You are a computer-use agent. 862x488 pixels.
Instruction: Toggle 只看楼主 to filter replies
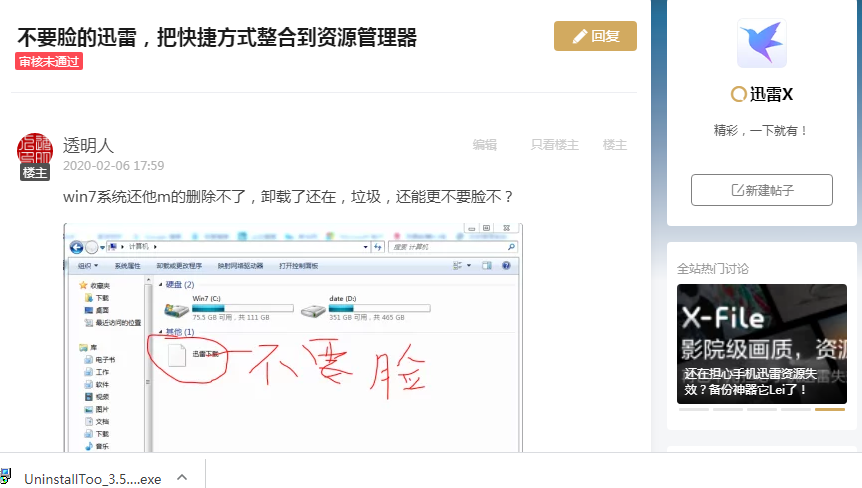(554, 145)
